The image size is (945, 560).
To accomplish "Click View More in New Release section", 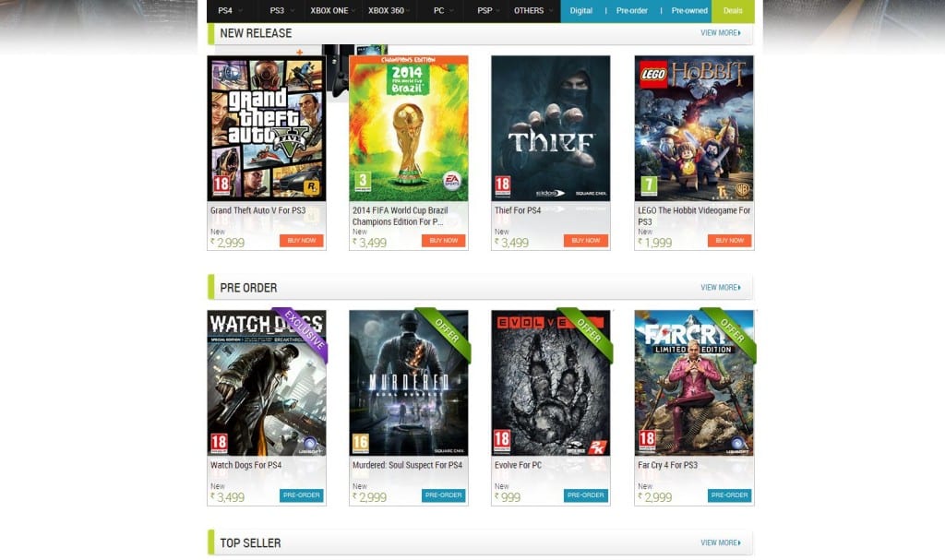I will click(720, 32).
